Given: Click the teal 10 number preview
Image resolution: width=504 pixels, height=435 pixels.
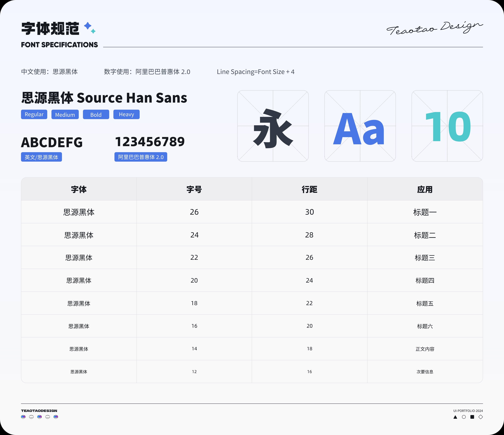Looking at the screenshot, I should [x=447, y=126].
